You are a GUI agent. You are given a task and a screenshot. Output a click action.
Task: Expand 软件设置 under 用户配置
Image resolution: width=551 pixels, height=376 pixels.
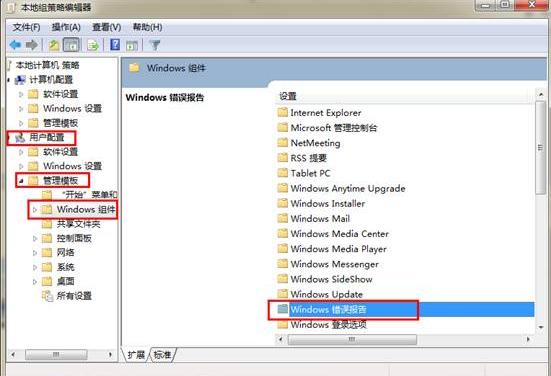[x=21, y=152]
